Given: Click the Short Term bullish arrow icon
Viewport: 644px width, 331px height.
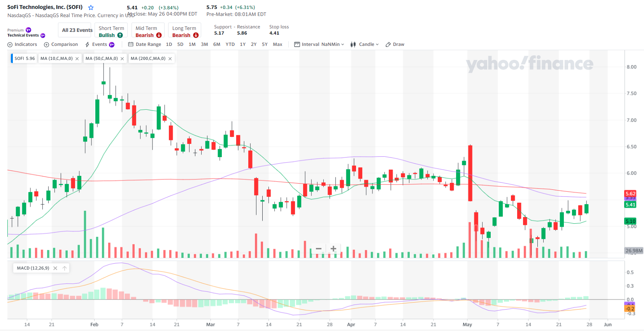Looking at the screenshot, I should 120,35.
